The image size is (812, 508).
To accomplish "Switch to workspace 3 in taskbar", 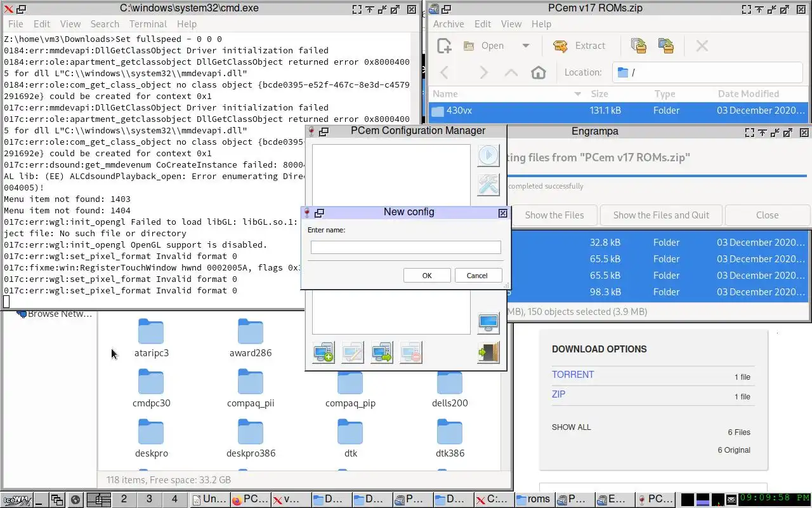I will point(149,499).
